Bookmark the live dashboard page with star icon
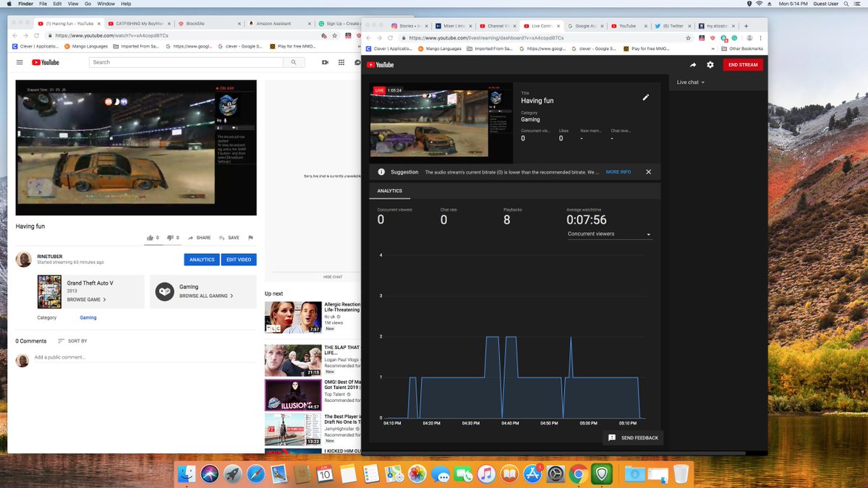 point(689,38)
